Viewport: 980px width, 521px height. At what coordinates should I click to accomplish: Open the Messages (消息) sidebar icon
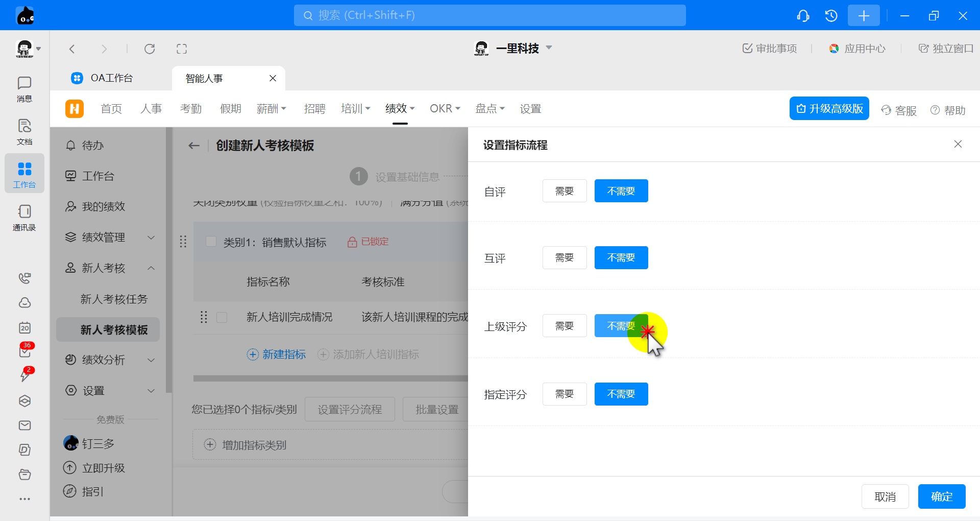[24, 89]
